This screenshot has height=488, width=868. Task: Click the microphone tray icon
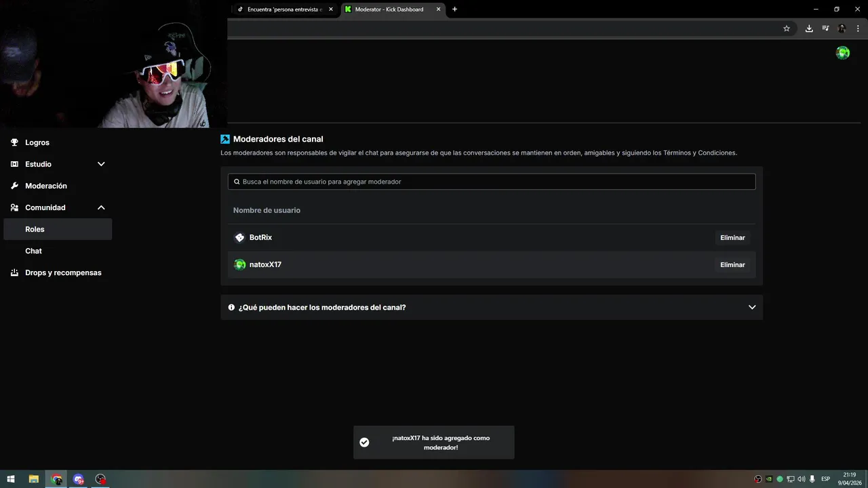pos(812,479)
